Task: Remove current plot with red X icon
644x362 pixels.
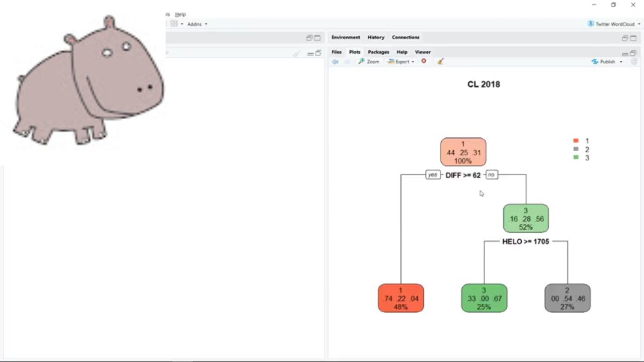Action: click(424, 61)
